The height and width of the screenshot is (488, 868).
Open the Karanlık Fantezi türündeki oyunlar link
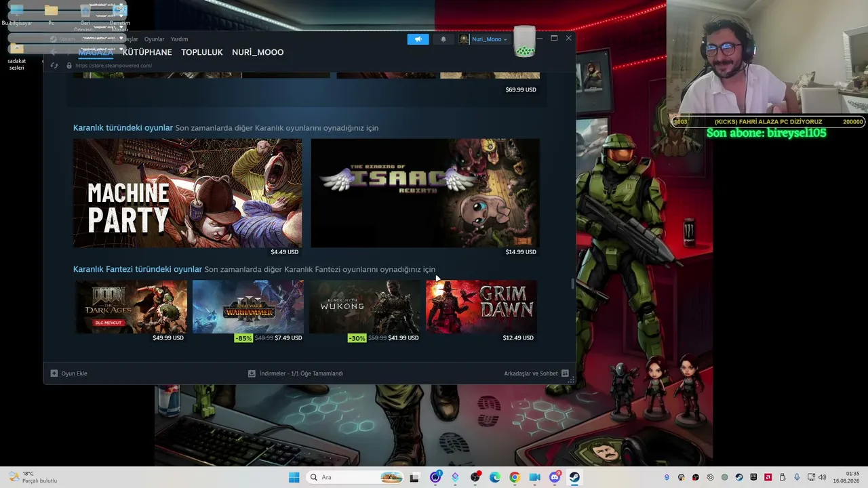point(138,270)
